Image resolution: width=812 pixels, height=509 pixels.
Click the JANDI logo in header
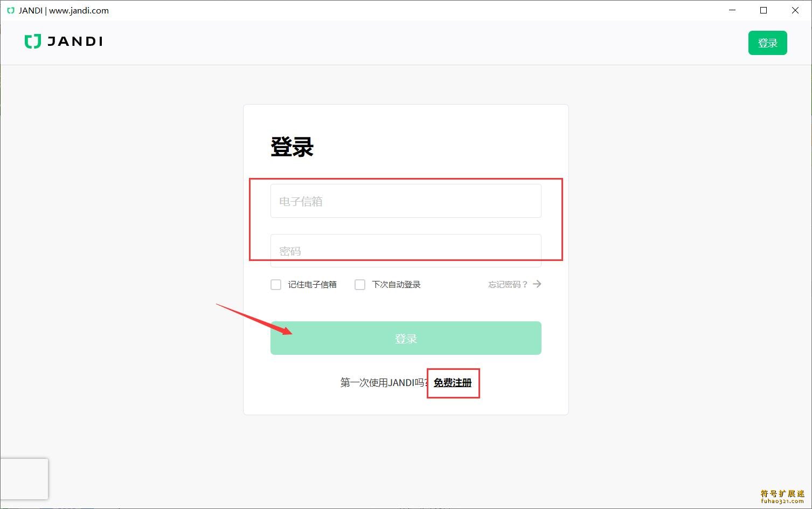64,42
